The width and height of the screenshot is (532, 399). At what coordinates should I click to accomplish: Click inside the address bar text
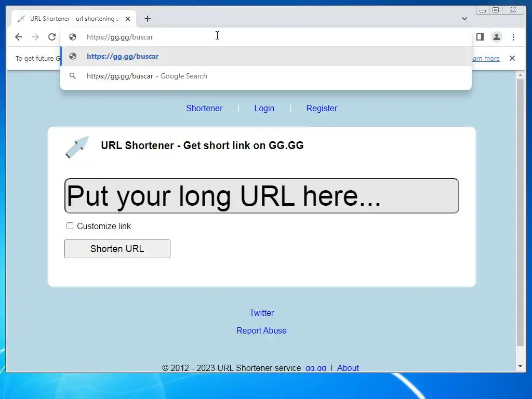tap(120, 37)
